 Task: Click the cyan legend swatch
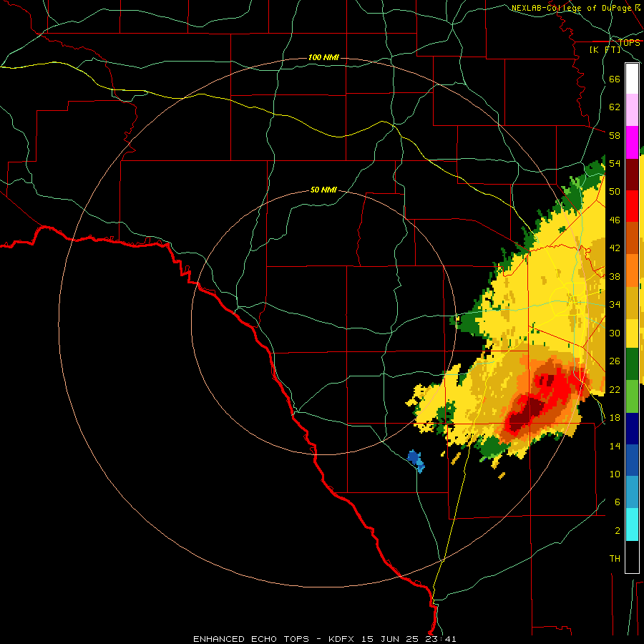point(632,525)
